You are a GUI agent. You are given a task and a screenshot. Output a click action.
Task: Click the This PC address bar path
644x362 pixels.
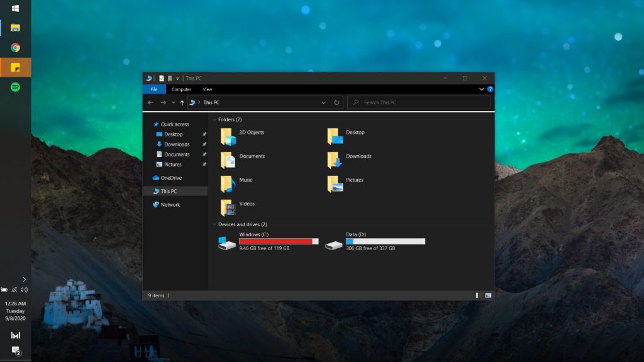pyautogui.click(x=211, y=102)
